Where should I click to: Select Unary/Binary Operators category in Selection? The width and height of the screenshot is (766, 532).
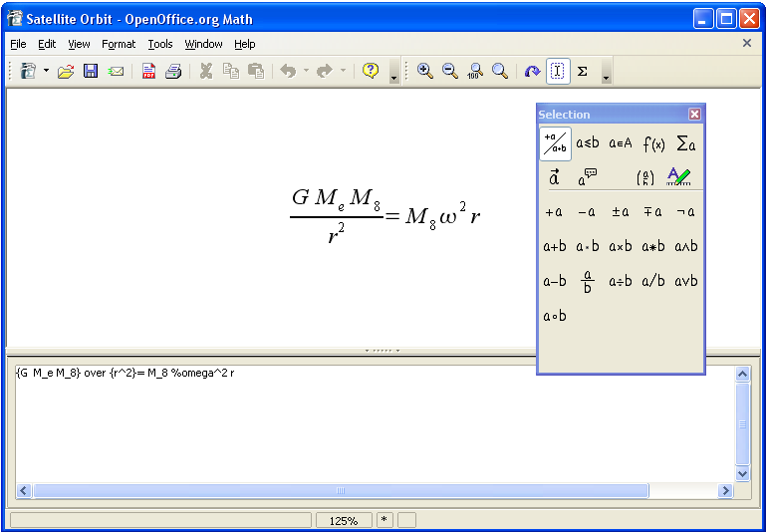click(x=556, y=143)
